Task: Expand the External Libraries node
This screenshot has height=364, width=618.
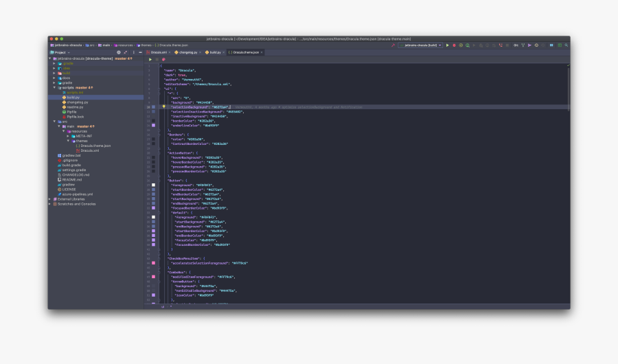Action: [50, 199]
